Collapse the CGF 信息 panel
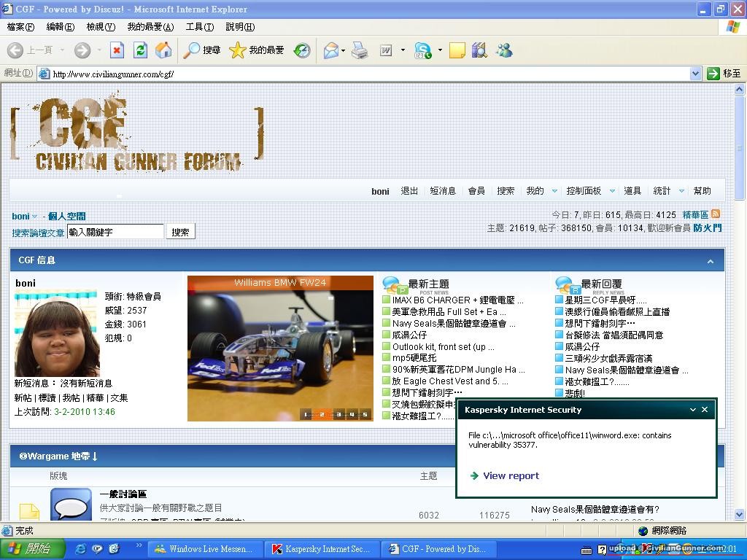Viewport: 747px width, 560px height. (710, 261)
